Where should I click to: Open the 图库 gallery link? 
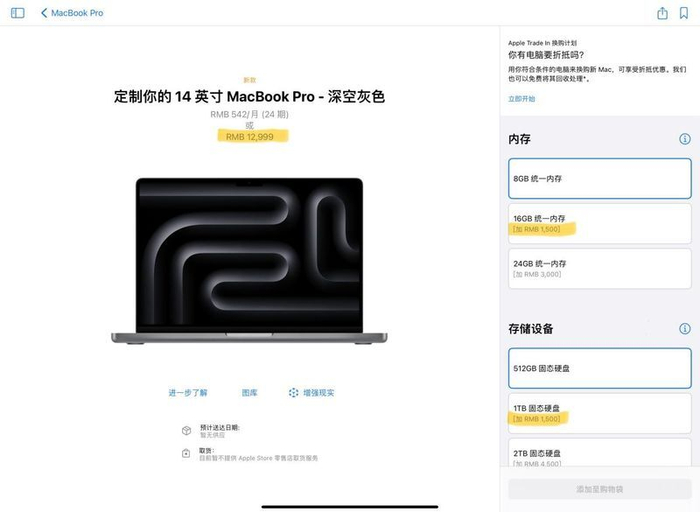point(250,393)
